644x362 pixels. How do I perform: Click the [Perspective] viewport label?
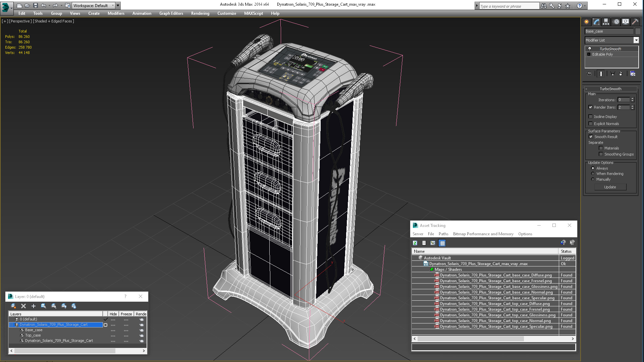20,21
